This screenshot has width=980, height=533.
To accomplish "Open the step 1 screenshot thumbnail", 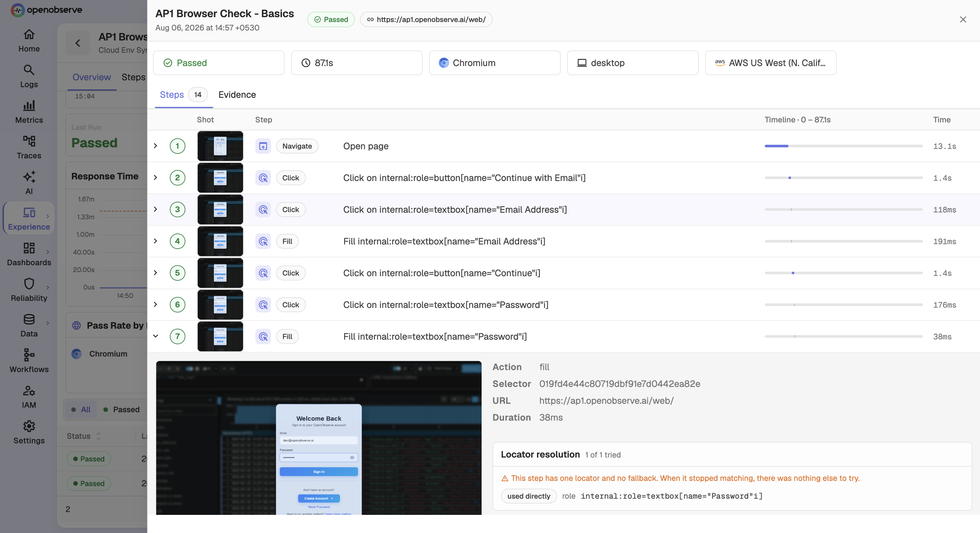I will pyautogui.click(x=220, y=146).
